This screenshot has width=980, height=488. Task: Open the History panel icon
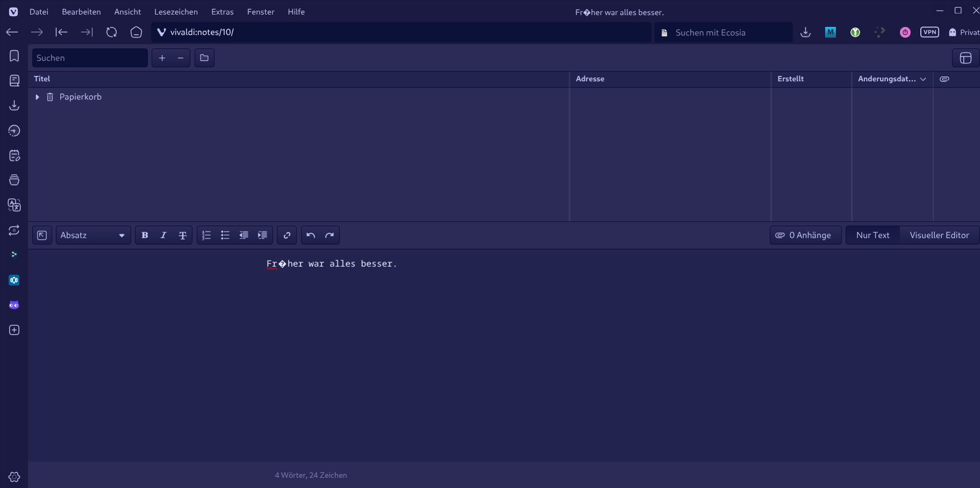[x=14, y=131]
